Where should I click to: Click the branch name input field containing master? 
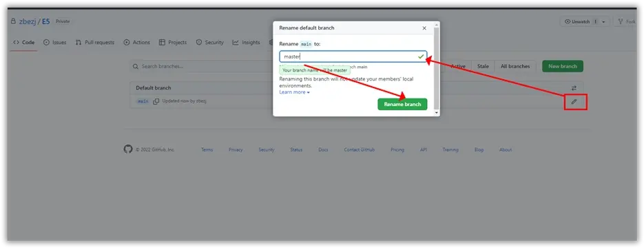point(353,56)
